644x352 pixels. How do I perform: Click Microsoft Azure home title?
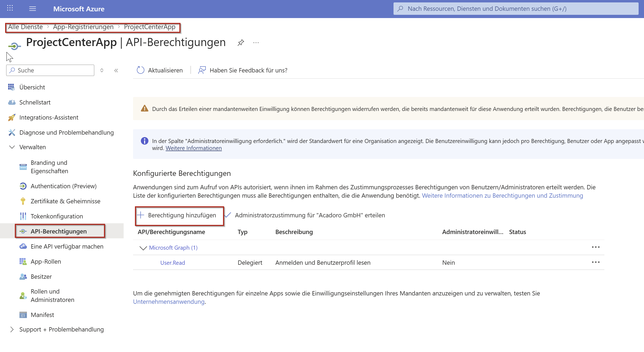click(79, 9)
